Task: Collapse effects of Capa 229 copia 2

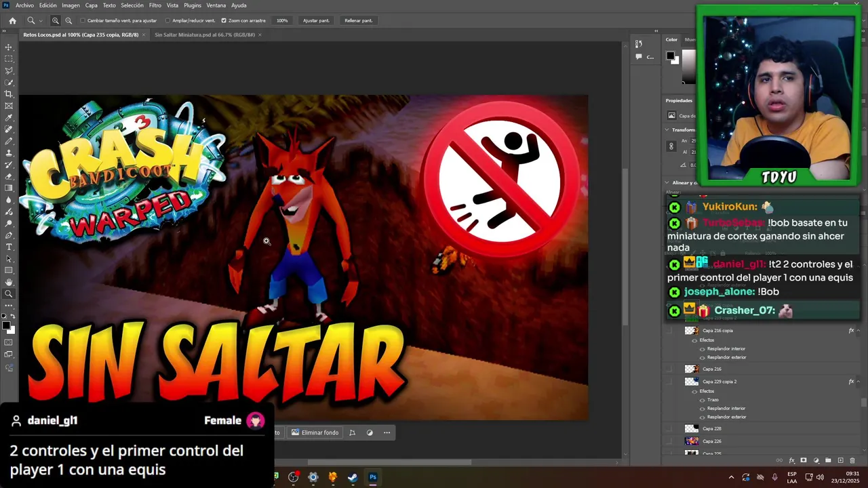Action: (860, 382)
